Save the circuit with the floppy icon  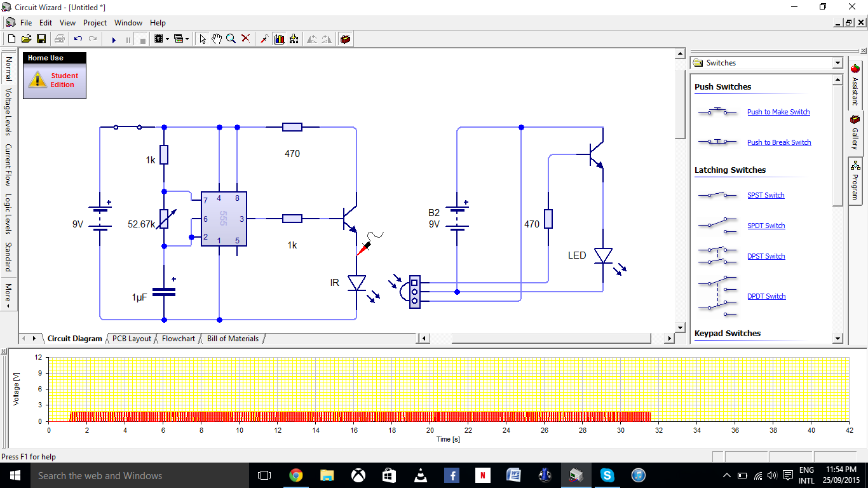41,39
